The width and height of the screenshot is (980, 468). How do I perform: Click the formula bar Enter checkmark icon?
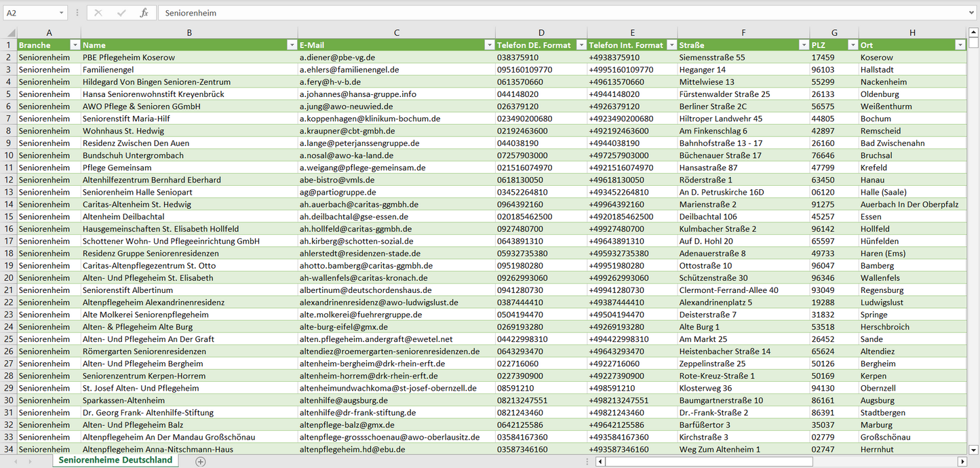[x=121, y=13]
